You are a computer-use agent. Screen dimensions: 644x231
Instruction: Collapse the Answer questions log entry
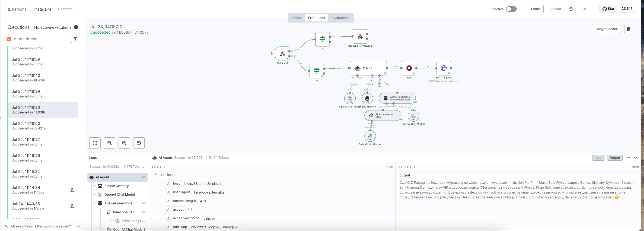pos(144,203)
